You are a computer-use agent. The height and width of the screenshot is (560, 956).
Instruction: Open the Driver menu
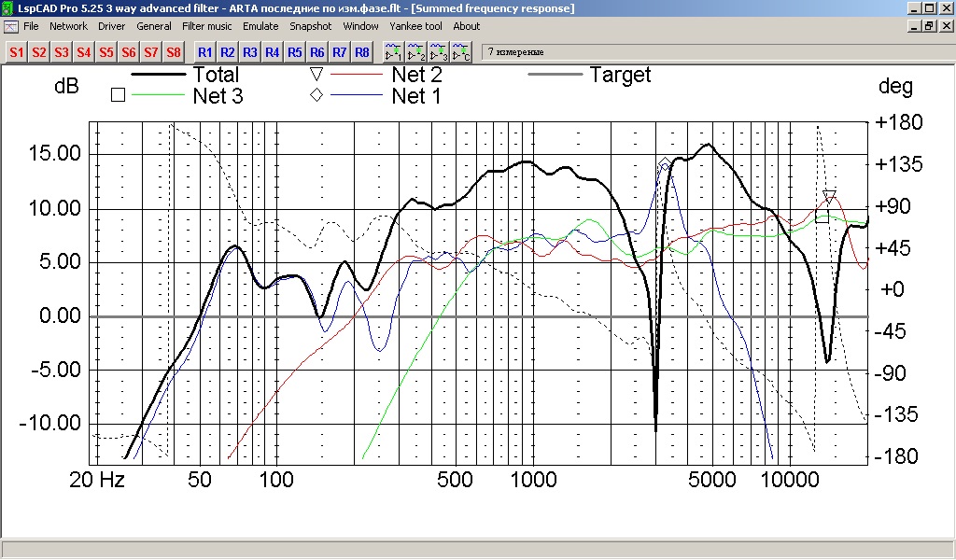[x=112, y=26]
